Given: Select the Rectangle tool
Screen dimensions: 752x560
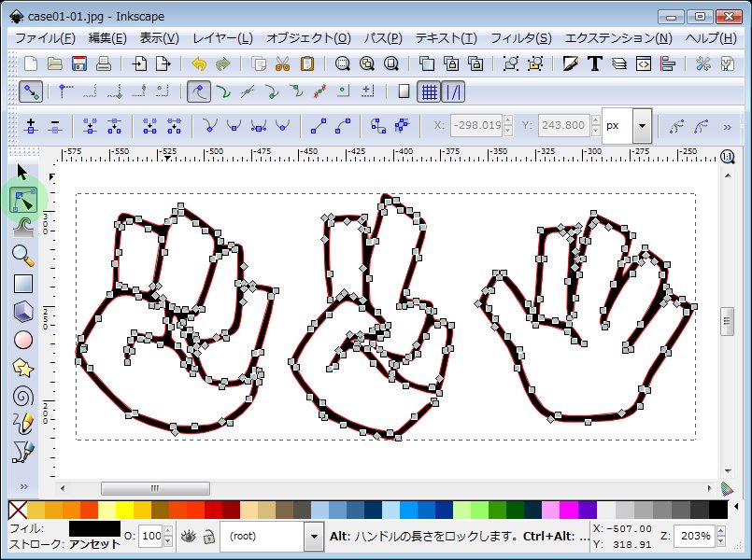Looking at the screenshot, I should coord(23,284).
